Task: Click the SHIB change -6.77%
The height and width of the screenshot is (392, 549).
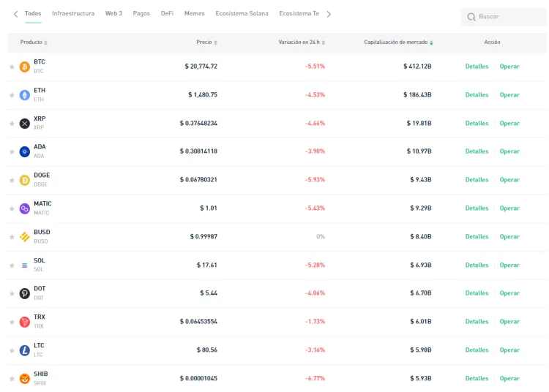Action: 315,378
